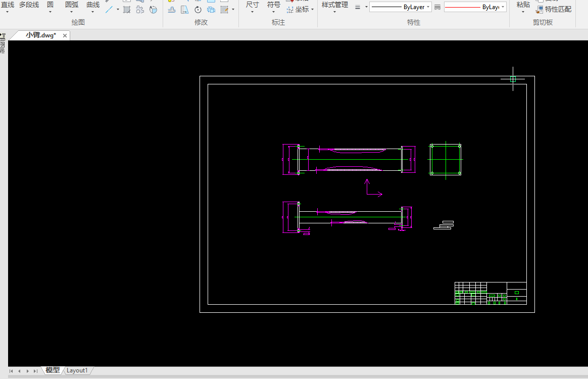Click the lineweight three-lines icon

coord(358,8)
